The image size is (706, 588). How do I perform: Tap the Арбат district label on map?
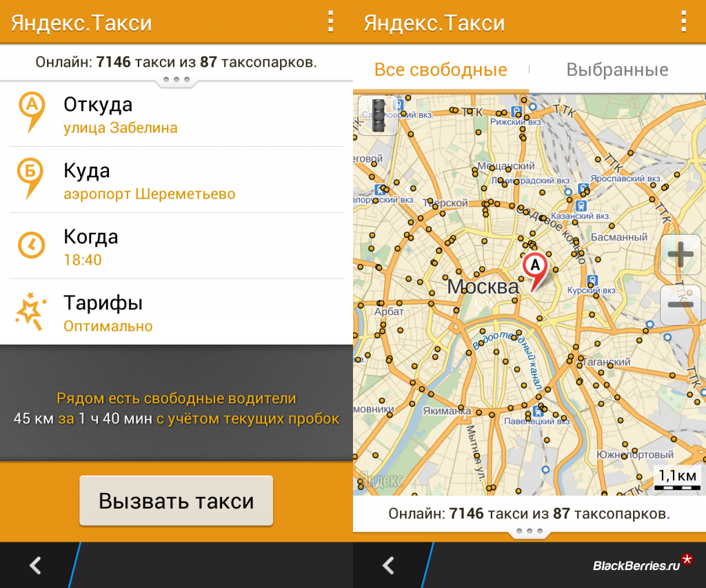tap(389, 311)
